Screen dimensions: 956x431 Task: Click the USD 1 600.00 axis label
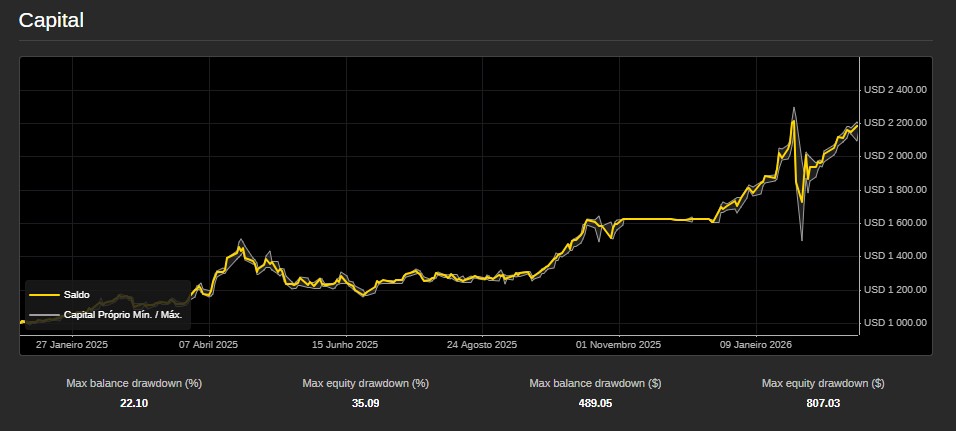click(895, 222)
